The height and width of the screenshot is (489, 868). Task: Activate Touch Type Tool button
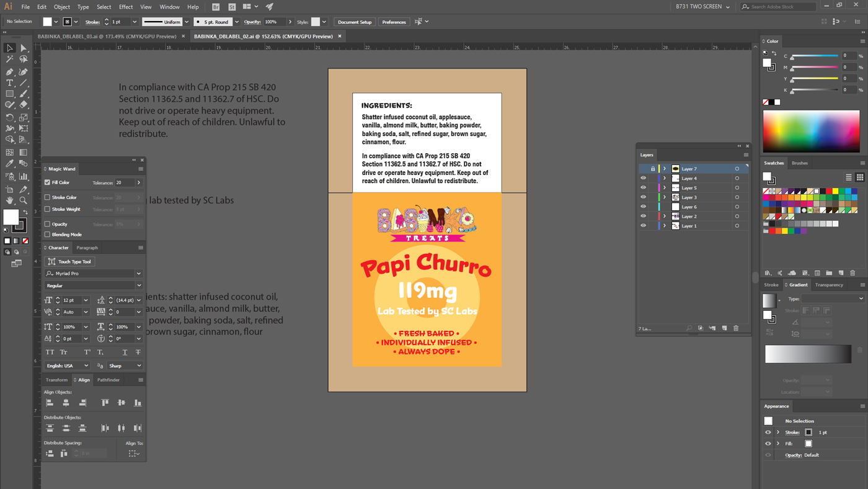pos(70,262)
